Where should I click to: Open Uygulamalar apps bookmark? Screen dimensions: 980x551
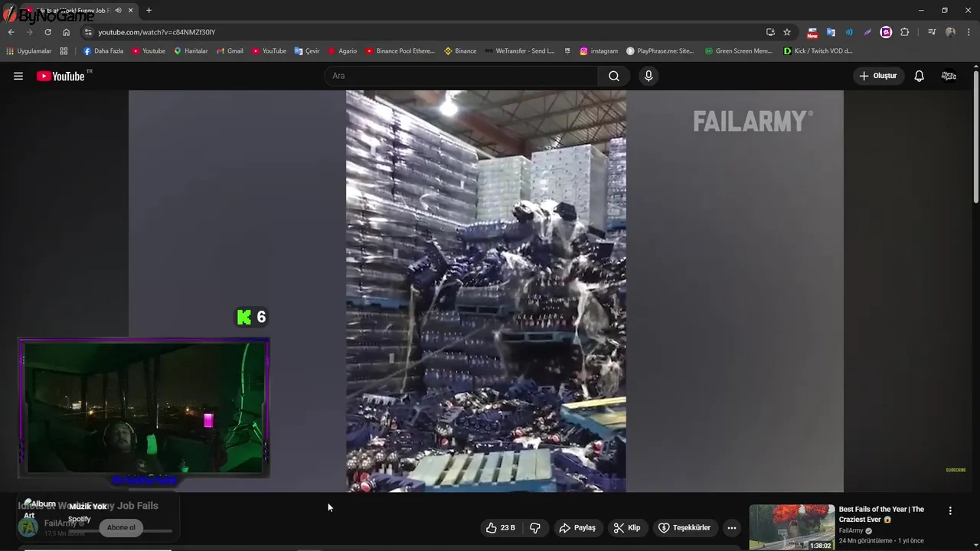click(29, 51)
